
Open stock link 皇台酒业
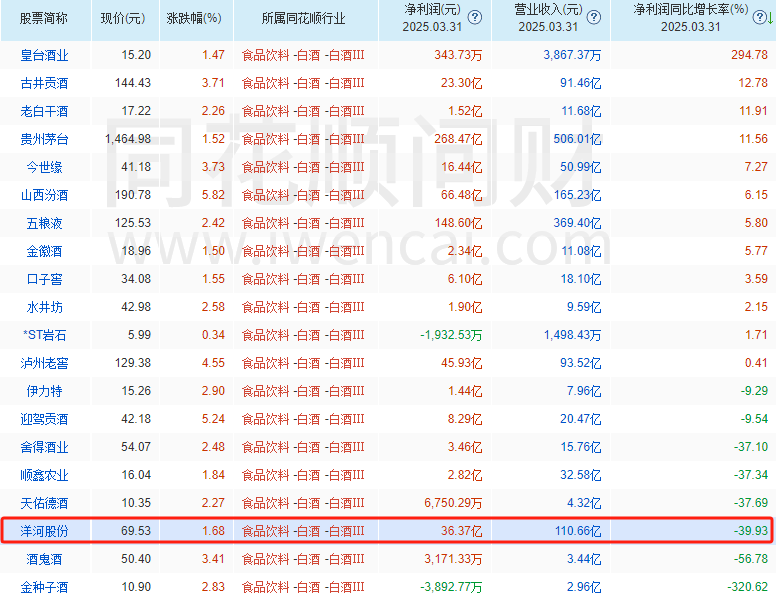pos(44,55)
